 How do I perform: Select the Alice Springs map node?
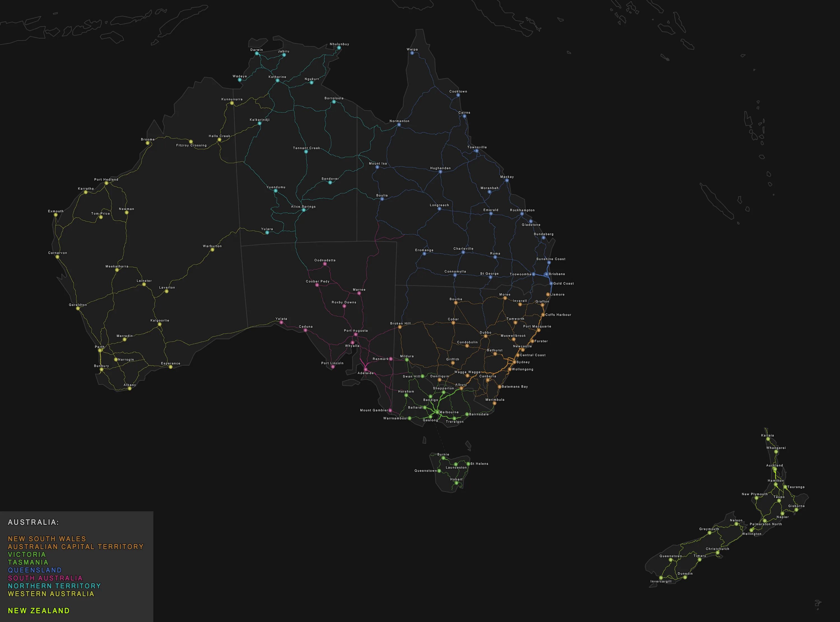304,210
